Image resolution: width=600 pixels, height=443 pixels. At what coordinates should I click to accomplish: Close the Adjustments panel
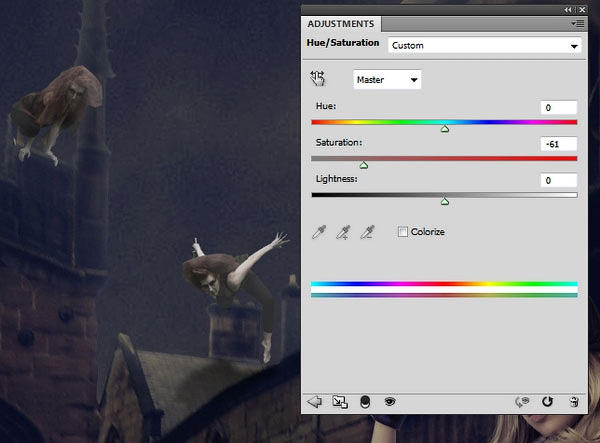582,10
